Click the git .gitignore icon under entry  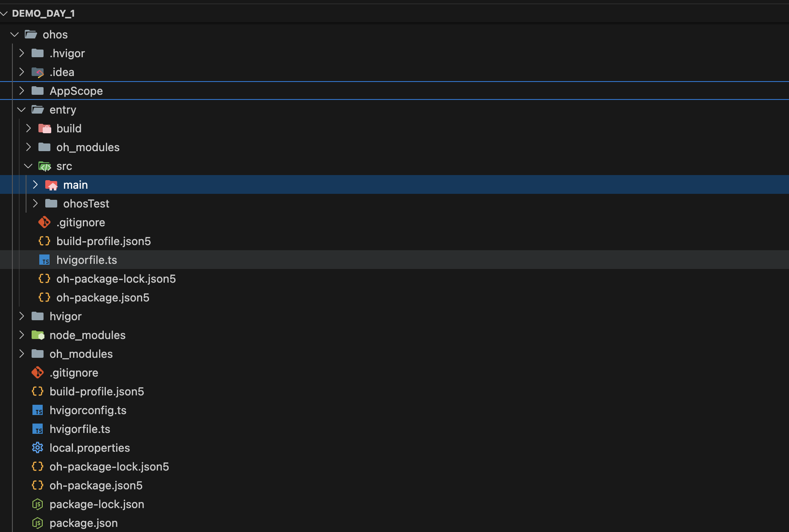click(44, 222)
